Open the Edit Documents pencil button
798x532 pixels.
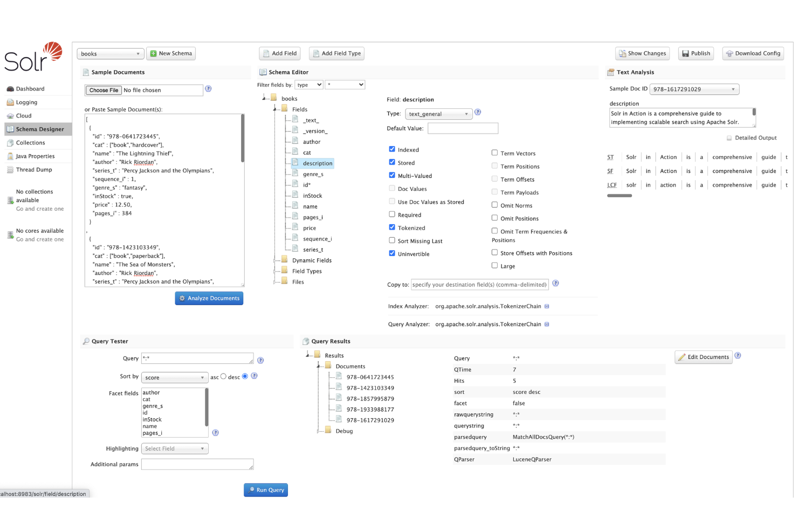[x=703, y=357]
